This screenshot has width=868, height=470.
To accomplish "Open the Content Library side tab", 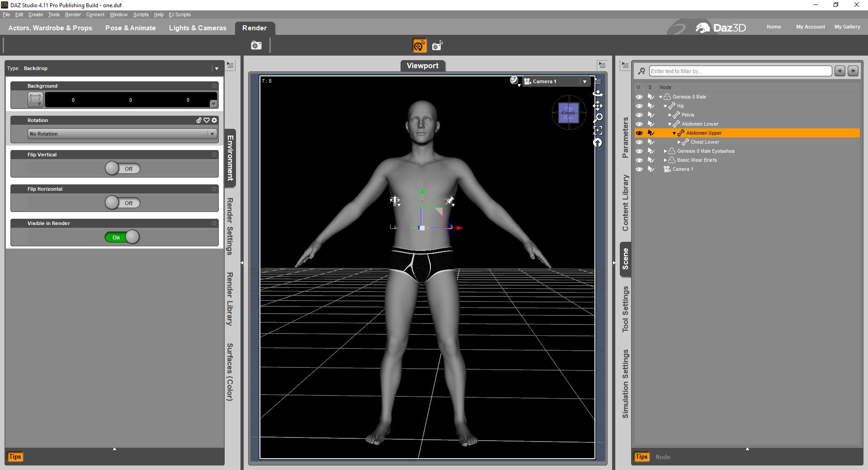I will coord(625,203).
